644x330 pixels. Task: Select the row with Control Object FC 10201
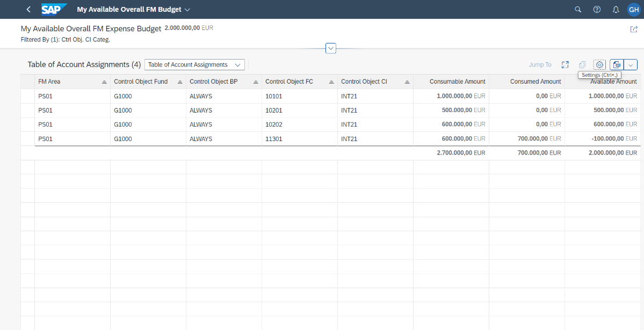tap(28, 111)
